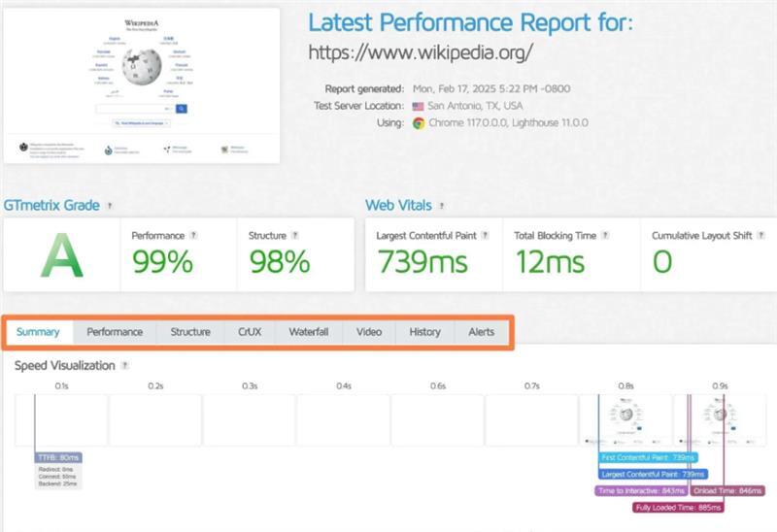
Task: Open the Video tab
Action: 369,332
